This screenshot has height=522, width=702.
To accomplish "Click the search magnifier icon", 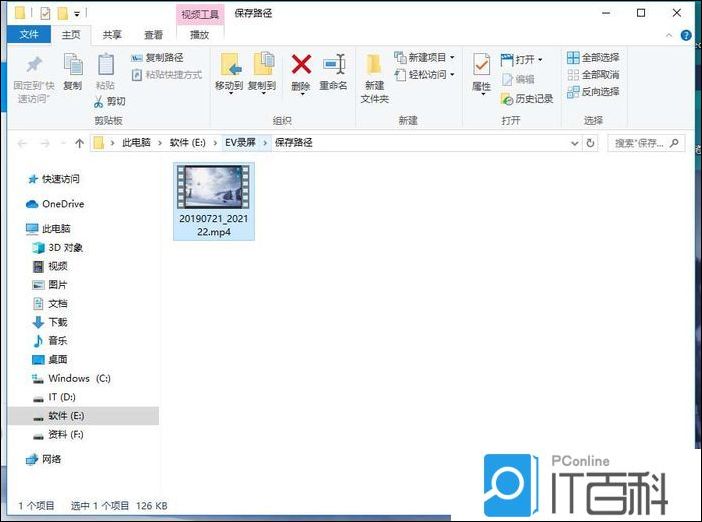I will (674, 143).
